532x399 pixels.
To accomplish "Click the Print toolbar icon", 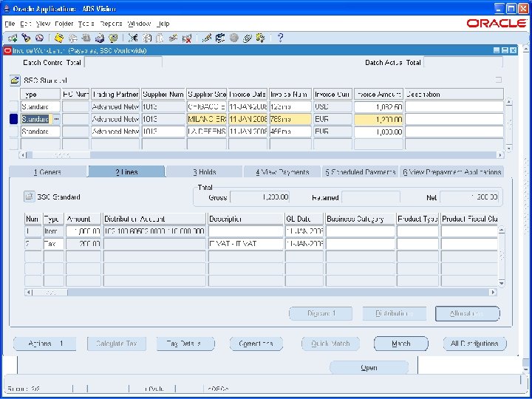I will click(100, 38).
